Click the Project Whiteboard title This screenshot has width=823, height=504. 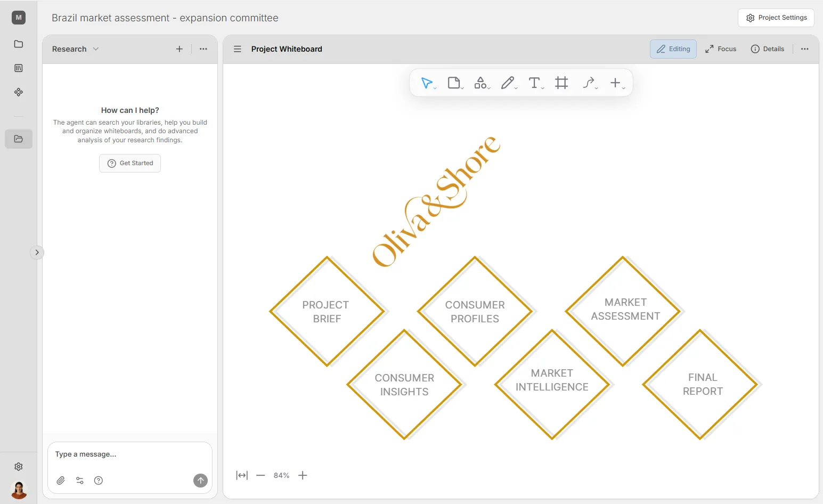[x=287, y=49]
